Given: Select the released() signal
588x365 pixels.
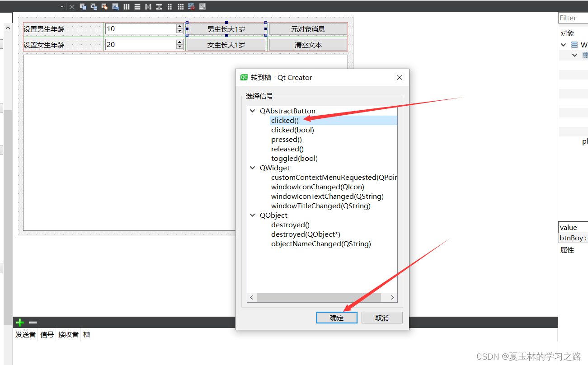Looking at the screenshot, I should [287, 149].
